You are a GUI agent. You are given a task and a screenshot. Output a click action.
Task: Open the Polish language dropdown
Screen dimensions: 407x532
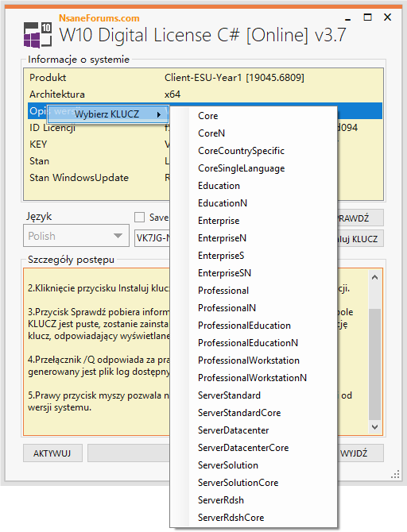point(76,236)
